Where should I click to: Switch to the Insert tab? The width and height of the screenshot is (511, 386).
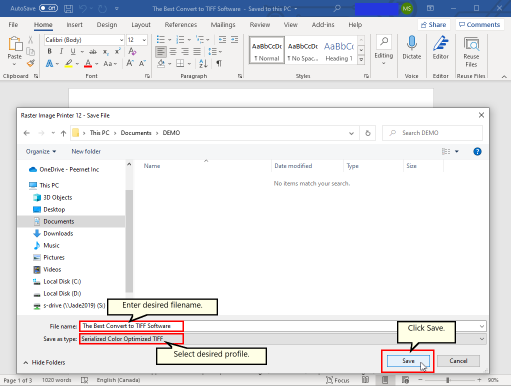tap(74, 25)
